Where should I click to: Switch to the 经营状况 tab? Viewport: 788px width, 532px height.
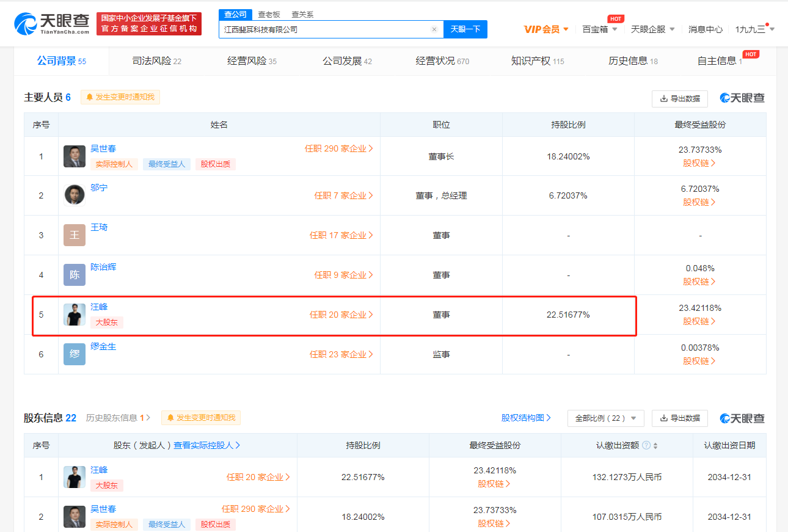pos(443,61)
